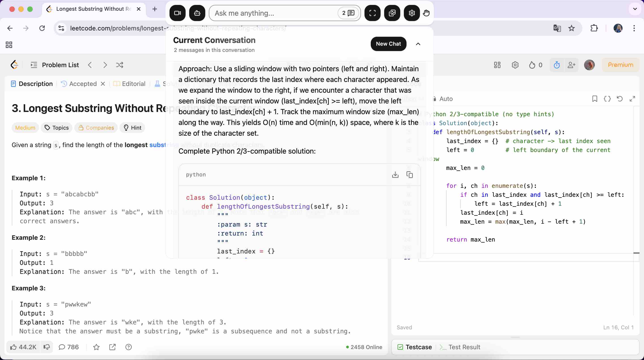Star this problem as favorite

pos(96,347)
